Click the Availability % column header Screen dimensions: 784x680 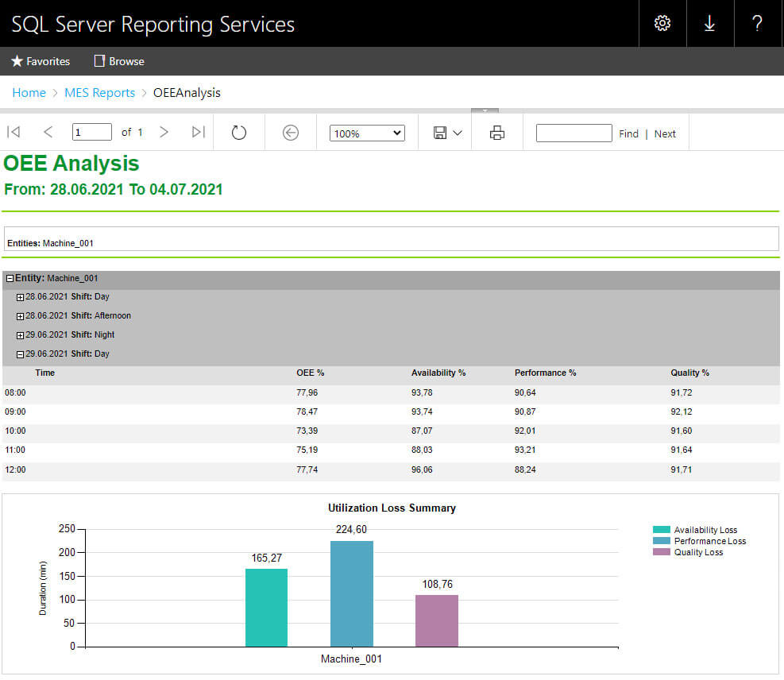[438, 373]
